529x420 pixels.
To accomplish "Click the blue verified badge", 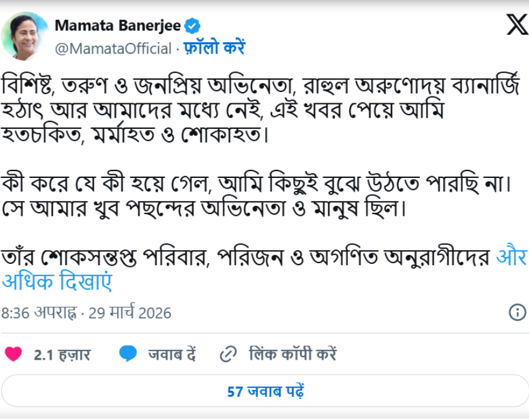I will click(x=193, y=26).
